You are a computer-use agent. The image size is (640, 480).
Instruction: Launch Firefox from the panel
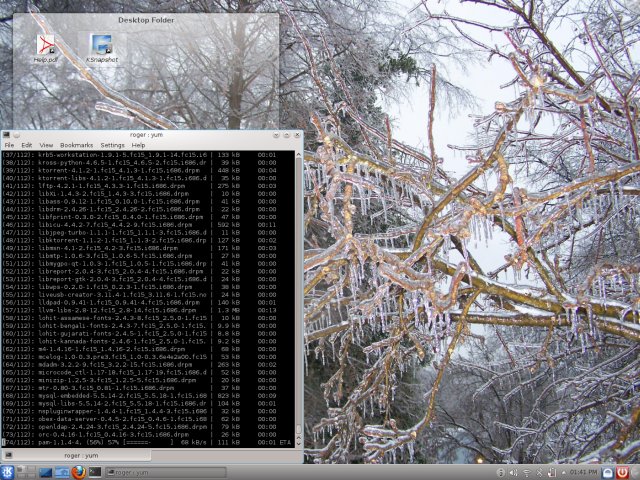[78, 472]
